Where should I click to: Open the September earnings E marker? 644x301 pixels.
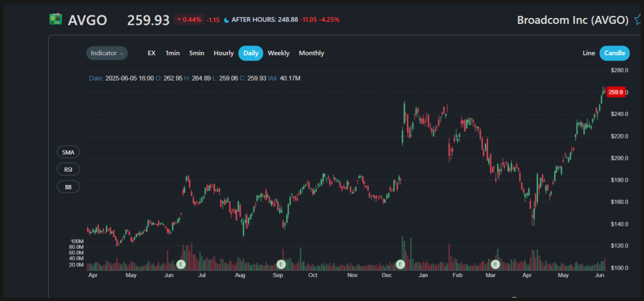(281, 264)
